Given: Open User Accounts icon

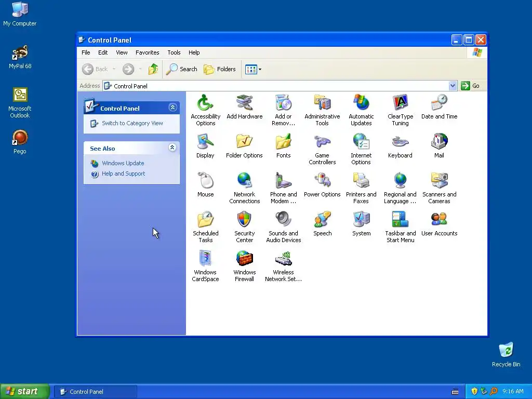Looking at the screenshot, I should pyautogui.click(x=439, y=220).
